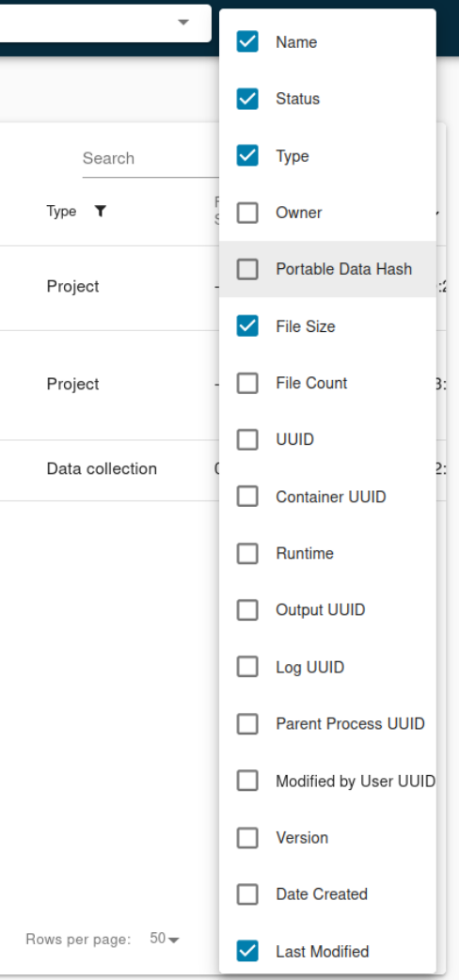Select Output UUID in column list

tap(247, 610)
